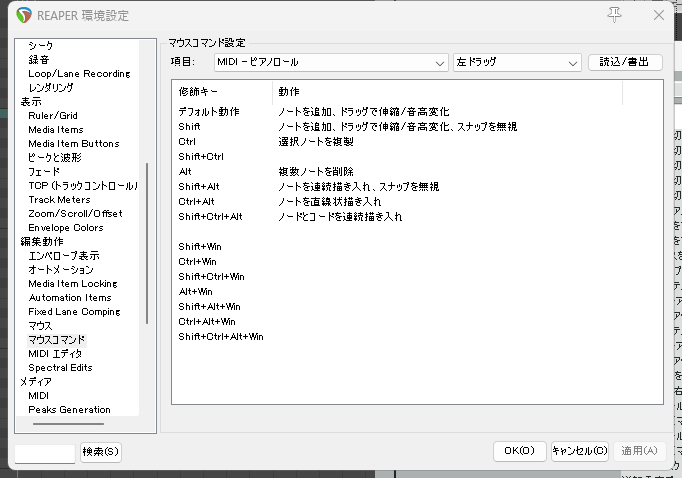
Task: Select the empty Shift+Ctrl modifier row
Action: (418, 157)
